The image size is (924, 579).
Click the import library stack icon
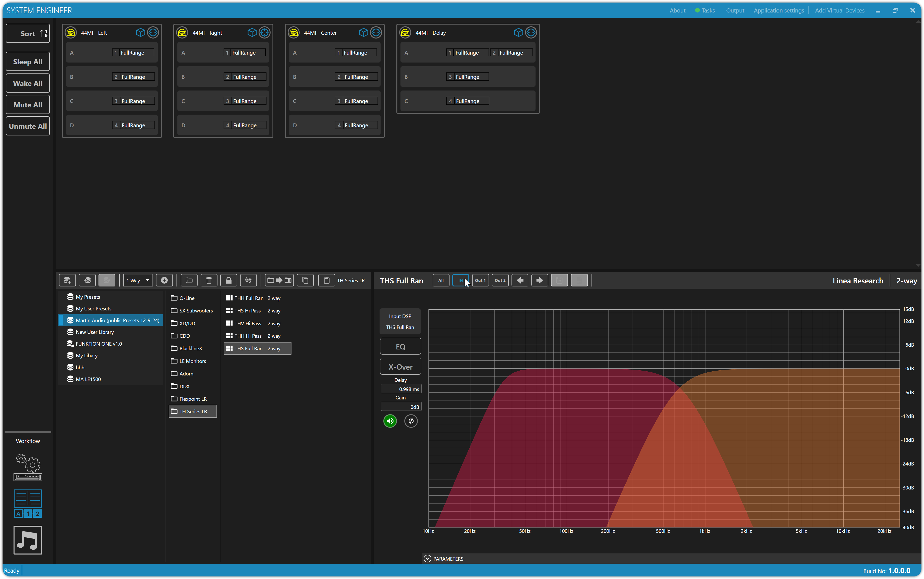click(x=87, y=280)
